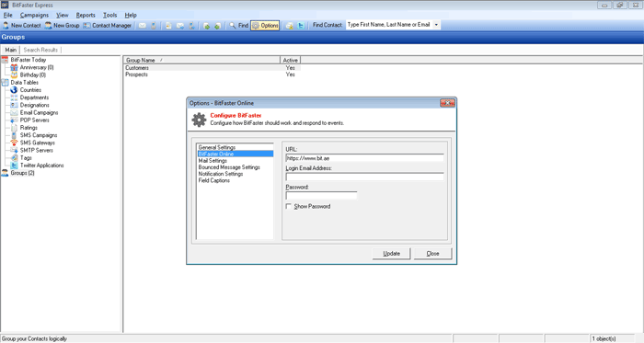Sort by the Active column header
Viewport: 644px width, 343px height.
(x=291, y=60)
